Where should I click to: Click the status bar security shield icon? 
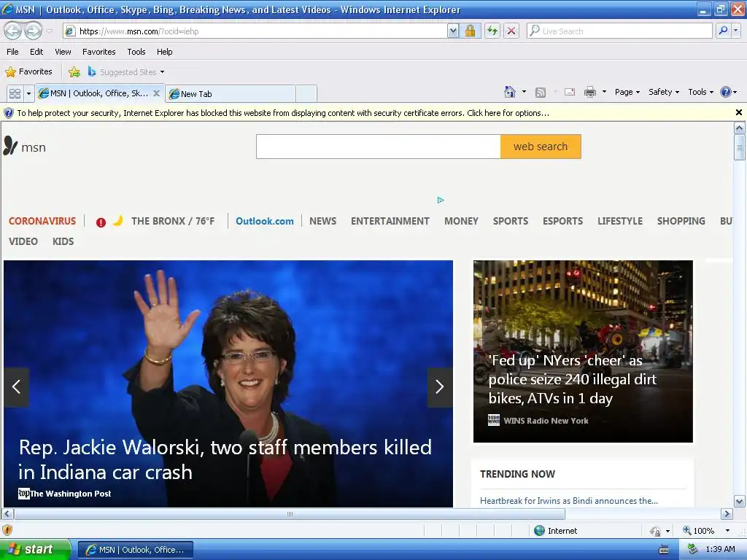[7, 530]
